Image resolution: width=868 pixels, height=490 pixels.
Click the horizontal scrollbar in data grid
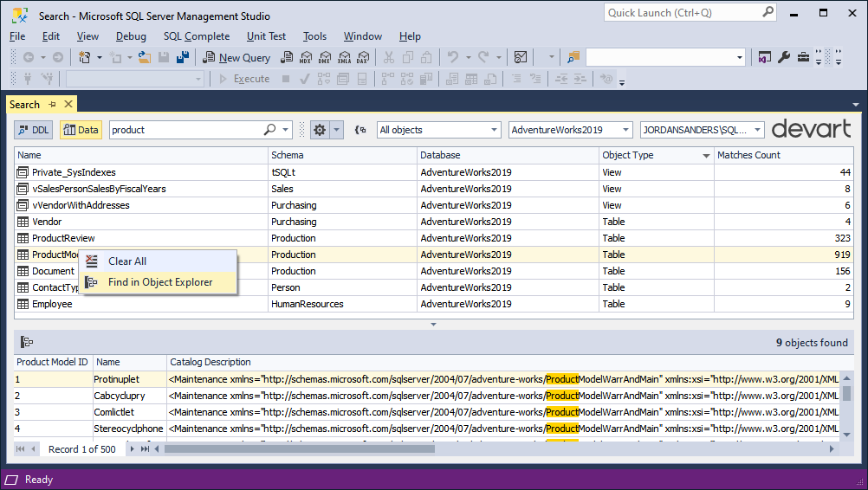coord(300,449)
